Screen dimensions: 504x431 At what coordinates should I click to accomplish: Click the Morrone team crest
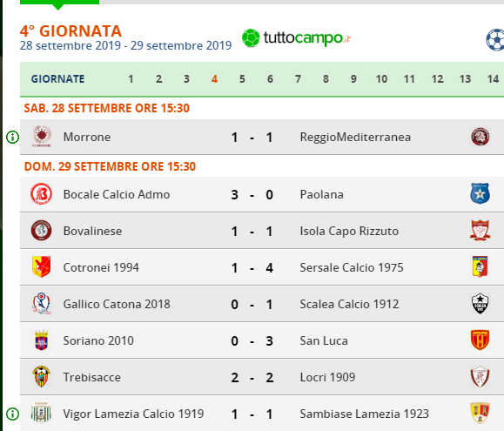42,137
